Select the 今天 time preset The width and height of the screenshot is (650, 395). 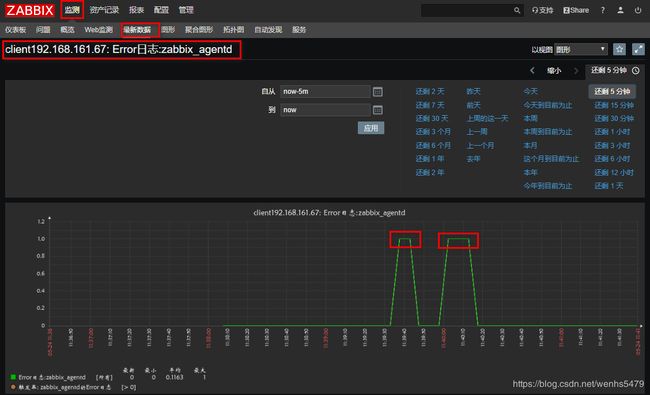tap(531, 91)
